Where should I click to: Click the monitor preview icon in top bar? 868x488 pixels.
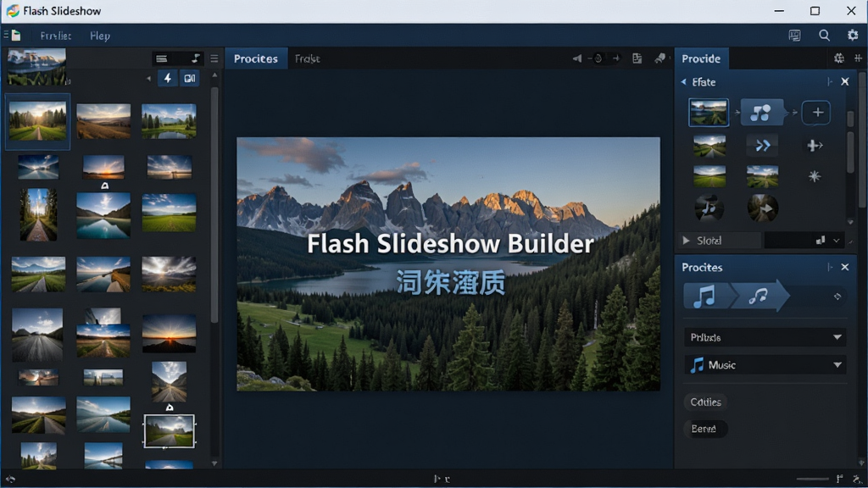click(794, 36)
